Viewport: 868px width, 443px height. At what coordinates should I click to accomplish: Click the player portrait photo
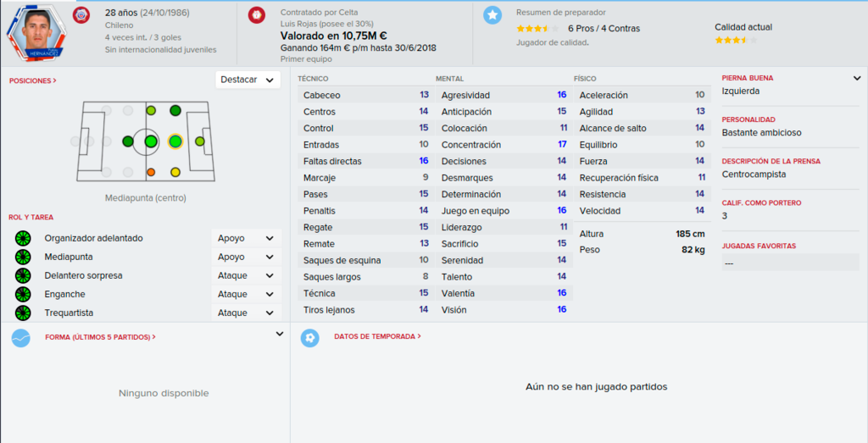(36, 32)
